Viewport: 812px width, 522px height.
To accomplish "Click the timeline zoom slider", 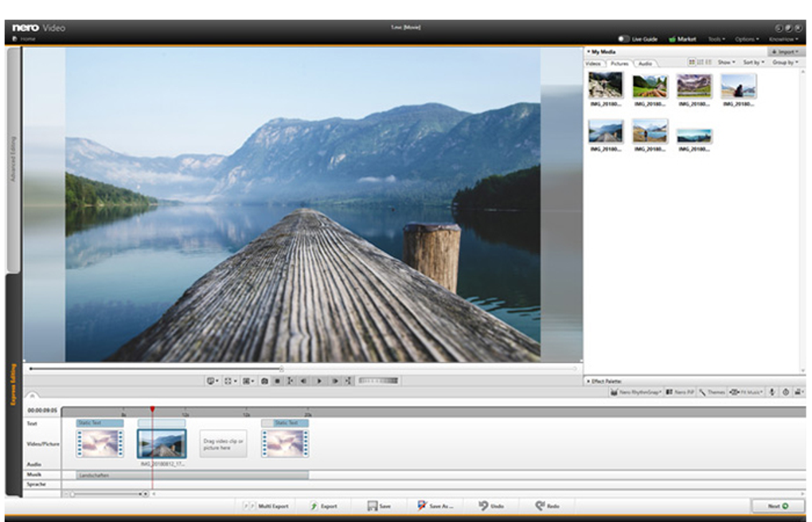I will click(107, 494).
